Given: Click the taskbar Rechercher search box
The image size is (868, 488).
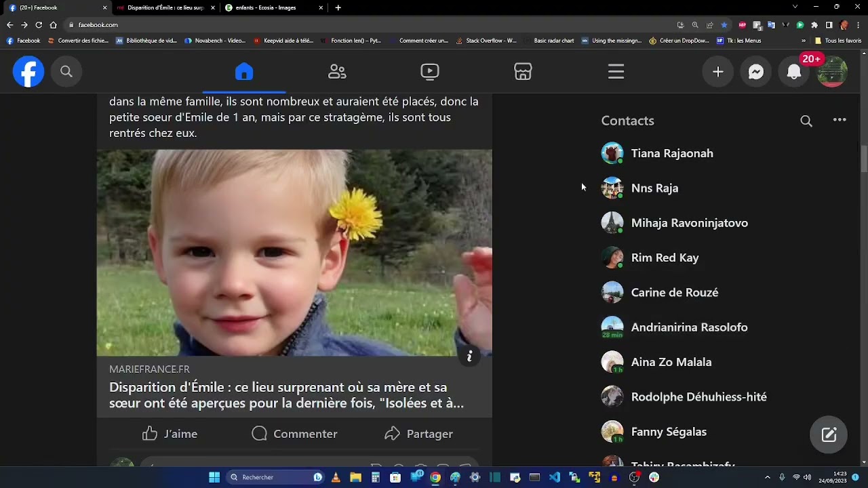Looking at the screenshot, I should coord(275,477).
